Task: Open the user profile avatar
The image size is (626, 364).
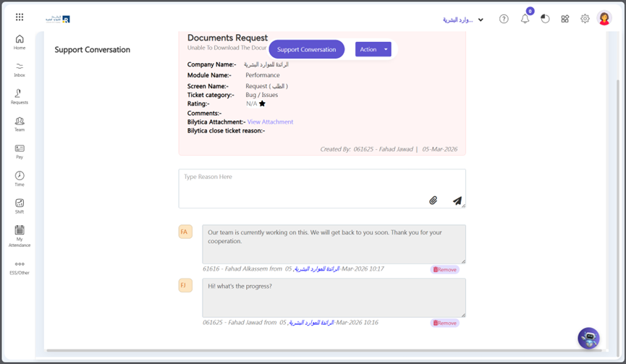Action: pos(604,19)
